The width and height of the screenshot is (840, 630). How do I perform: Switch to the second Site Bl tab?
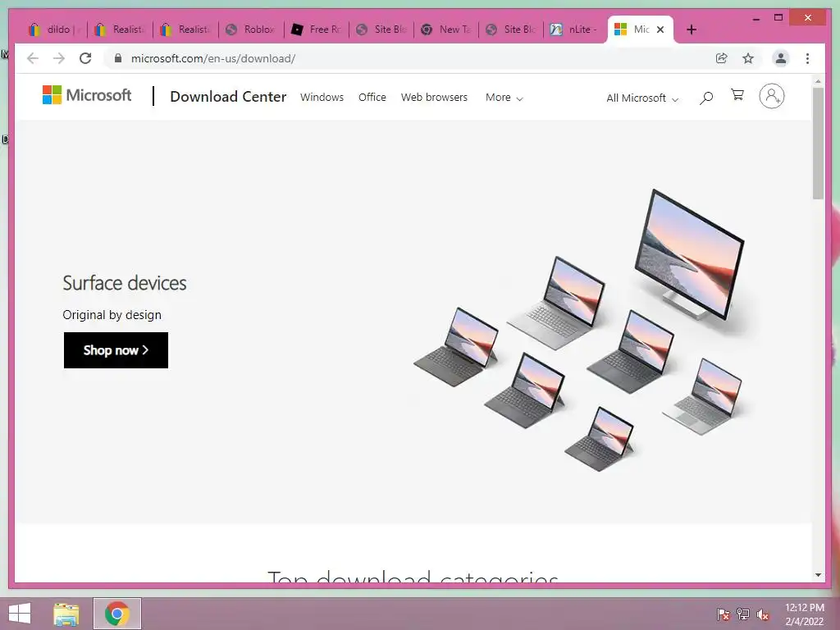[x=511, y=30]
